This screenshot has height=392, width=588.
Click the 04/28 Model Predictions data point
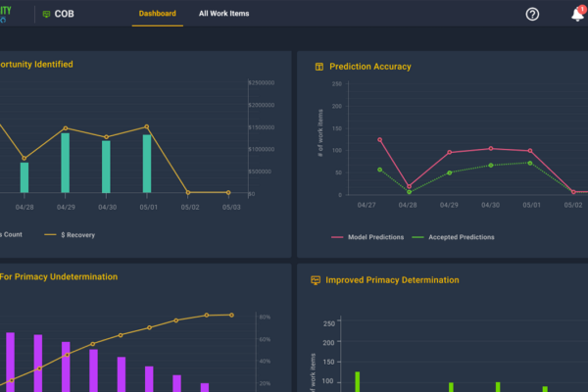(x=409, y=186)
